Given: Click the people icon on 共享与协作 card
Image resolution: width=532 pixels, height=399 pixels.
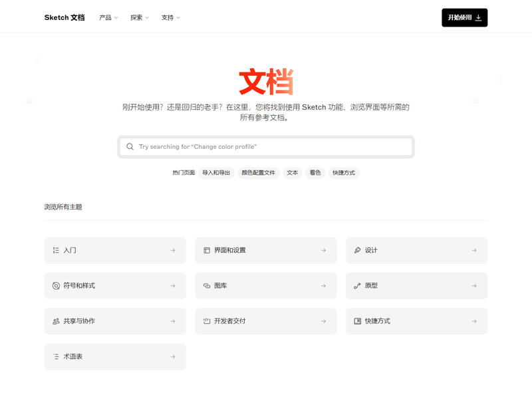Looking at the screenshot, I should point(56,321).
